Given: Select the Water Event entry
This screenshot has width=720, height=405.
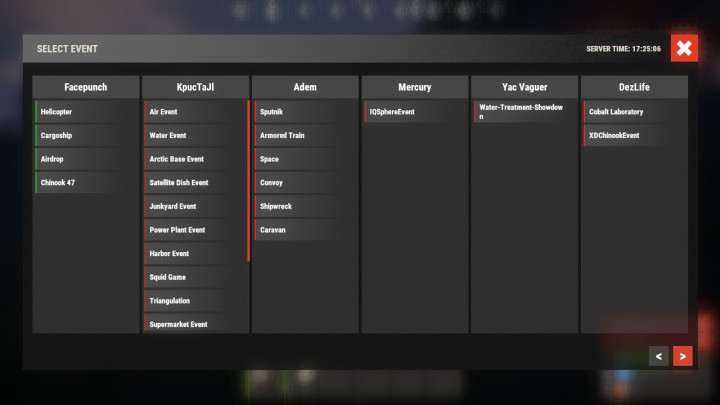Looking at the screenshot, I should point(195,135).
